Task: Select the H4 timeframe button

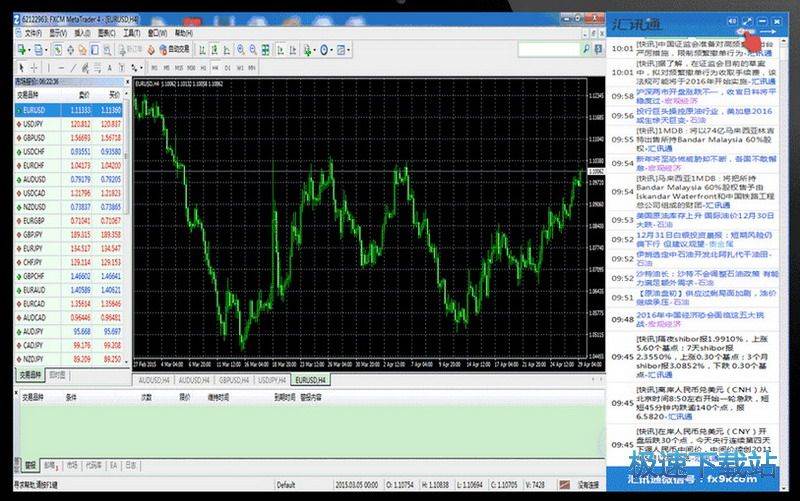Action: point(215,68)
